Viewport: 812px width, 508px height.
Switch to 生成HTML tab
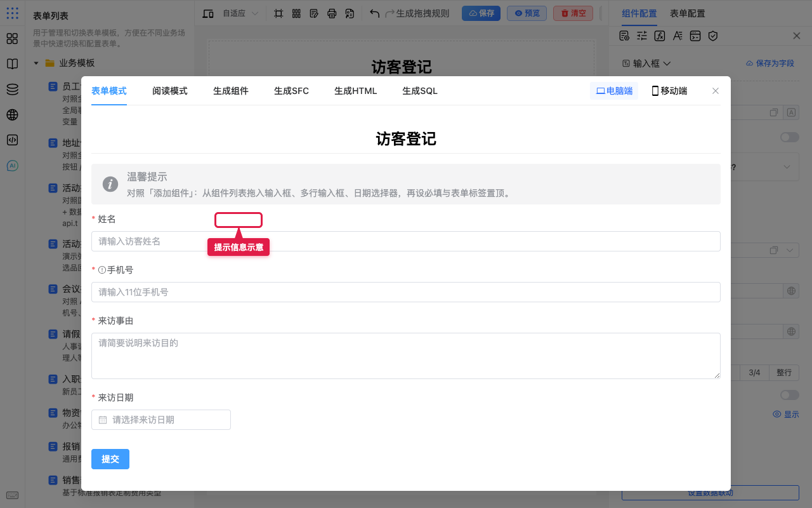click(x=356, y=91)
